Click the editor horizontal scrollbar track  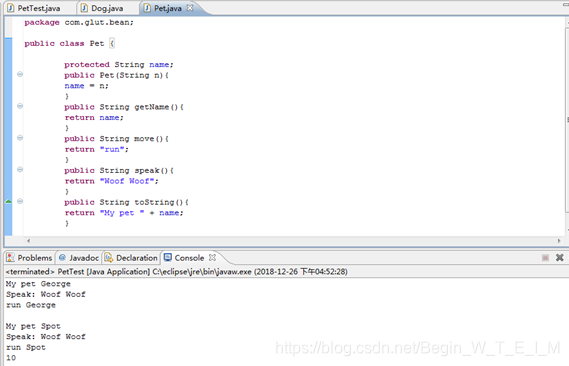click(x=294, y=240)
